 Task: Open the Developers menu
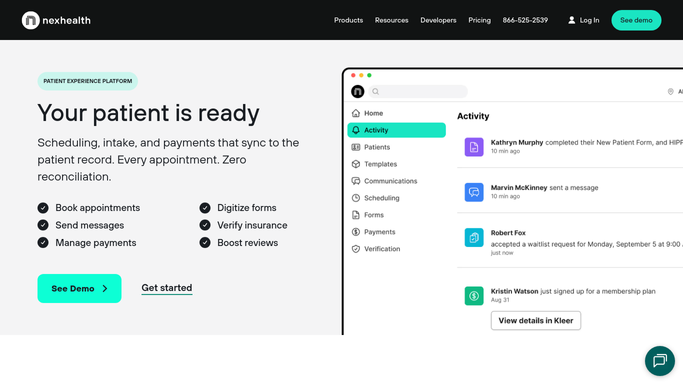click(438, 20)
